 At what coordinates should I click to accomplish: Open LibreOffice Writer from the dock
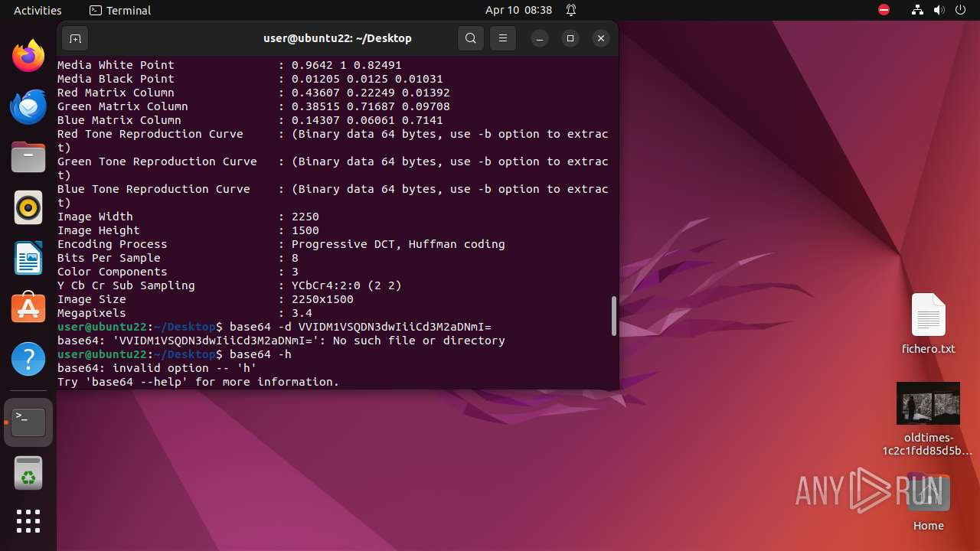[x=28, y=258]
